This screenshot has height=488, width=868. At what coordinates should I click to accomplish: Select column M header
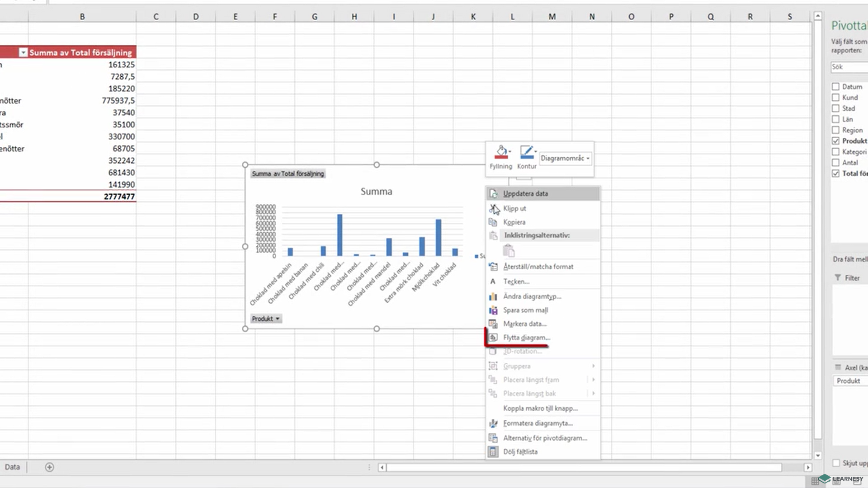[x=552, y=17]
